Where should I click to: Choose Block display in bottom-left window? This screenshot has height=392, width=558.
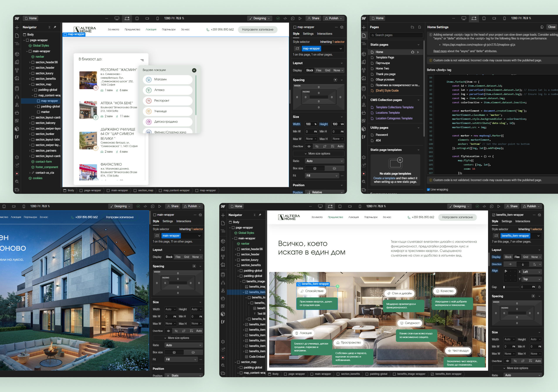pyautogui.click(x=169, y=257)
